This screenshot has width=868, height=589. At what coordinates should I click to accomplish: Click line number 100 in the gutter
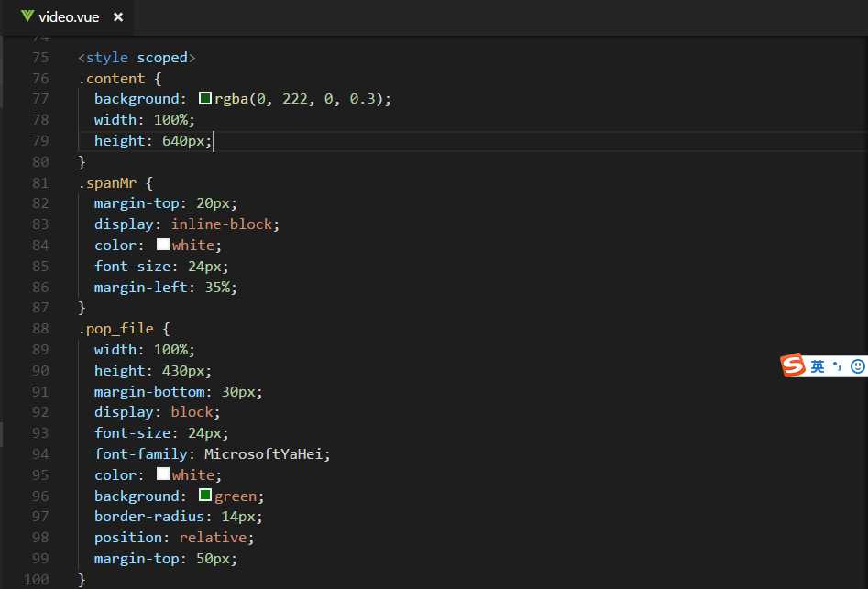coord(40,579)
